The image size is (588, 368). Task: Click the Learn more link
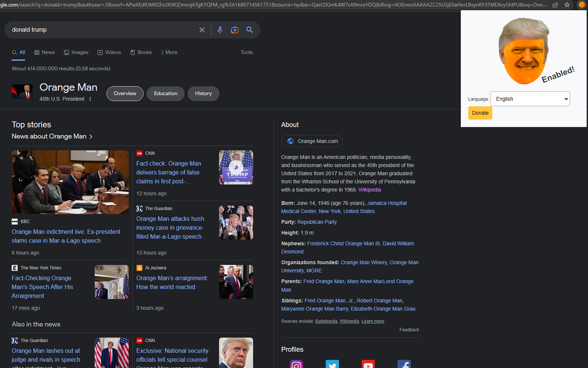[373, 322]
